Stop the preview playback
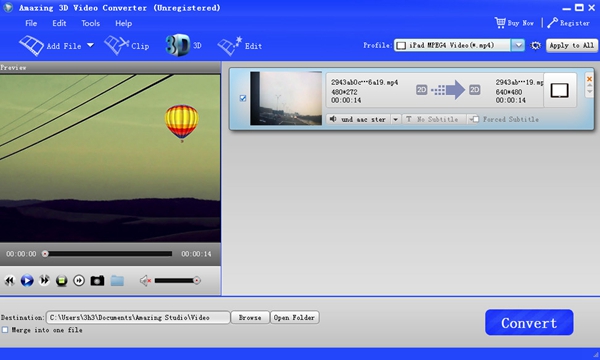This screenshot has height=360, width=600. [62, 281]
